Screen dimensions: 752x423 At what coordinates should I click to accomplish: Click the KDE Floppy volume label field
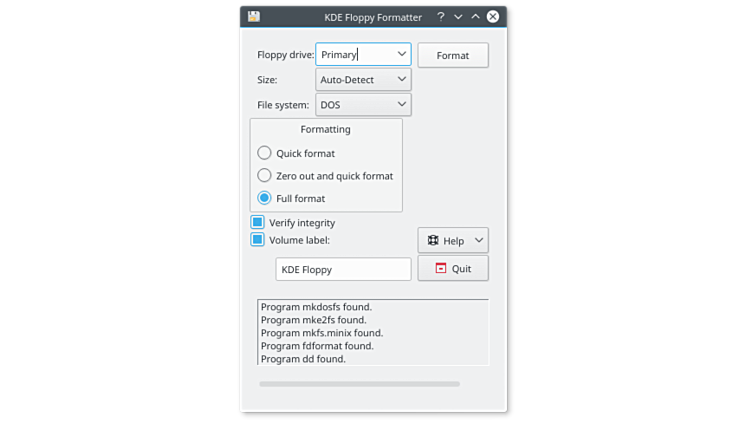pos(343,269)
